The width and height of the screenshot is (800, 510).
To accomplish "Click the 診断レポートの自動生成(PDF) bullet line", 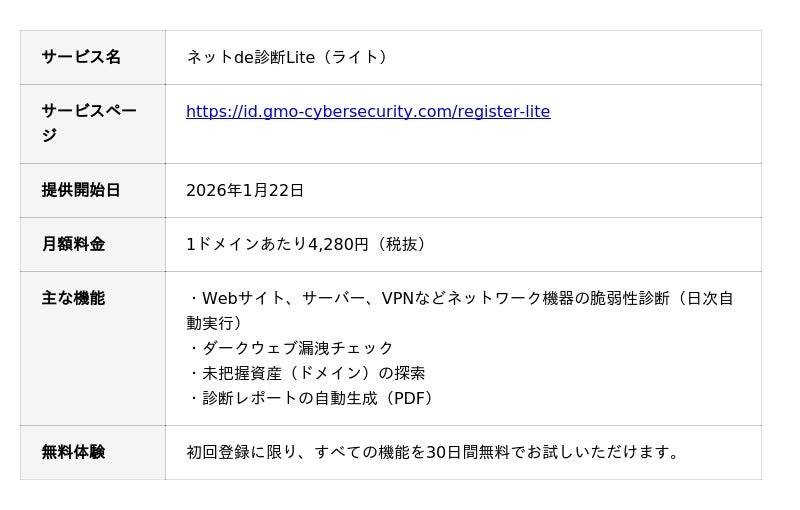I will coord(311,398).
